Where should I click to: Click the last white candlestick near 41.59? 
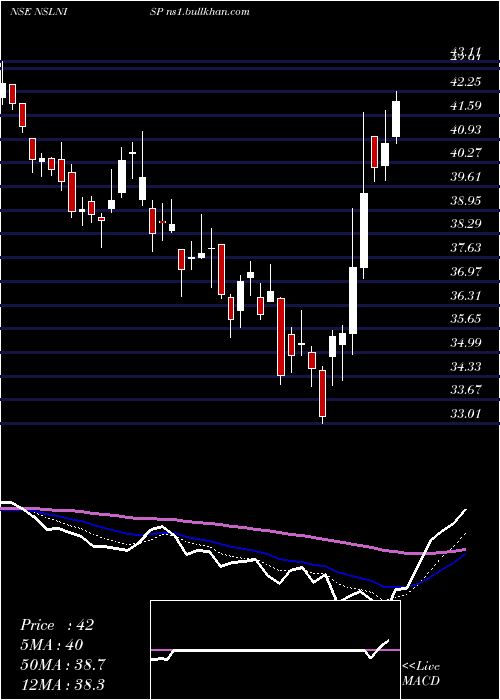[396, 119]
